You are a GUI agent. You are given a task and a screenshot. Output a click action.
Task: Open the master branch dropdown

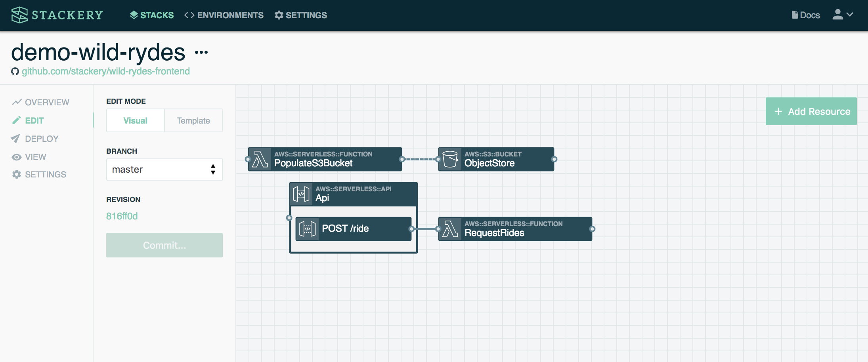pyautogui.click(x=164, y=170)
